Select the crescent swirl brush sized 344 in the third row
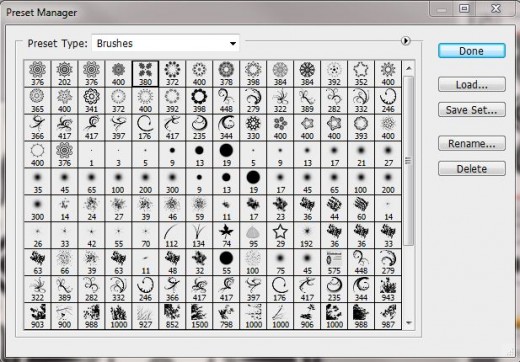520x362 pixels. pos(226,128)
